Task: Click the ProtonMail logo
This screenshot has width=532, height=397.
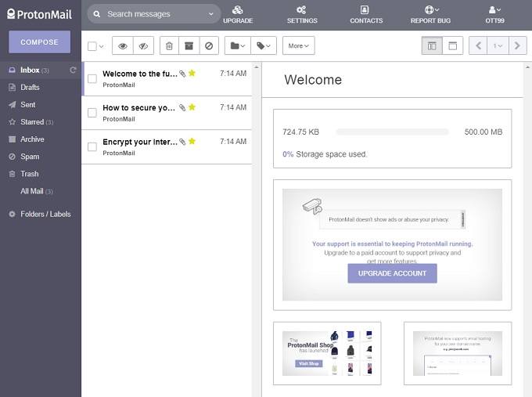Action: coord(39,14)
